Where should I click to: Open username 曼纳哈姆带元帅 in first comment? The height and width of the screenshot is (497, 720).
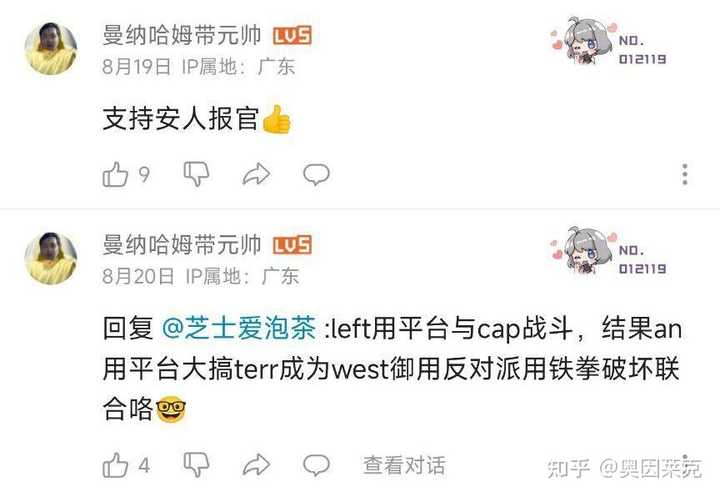point(182,35)
